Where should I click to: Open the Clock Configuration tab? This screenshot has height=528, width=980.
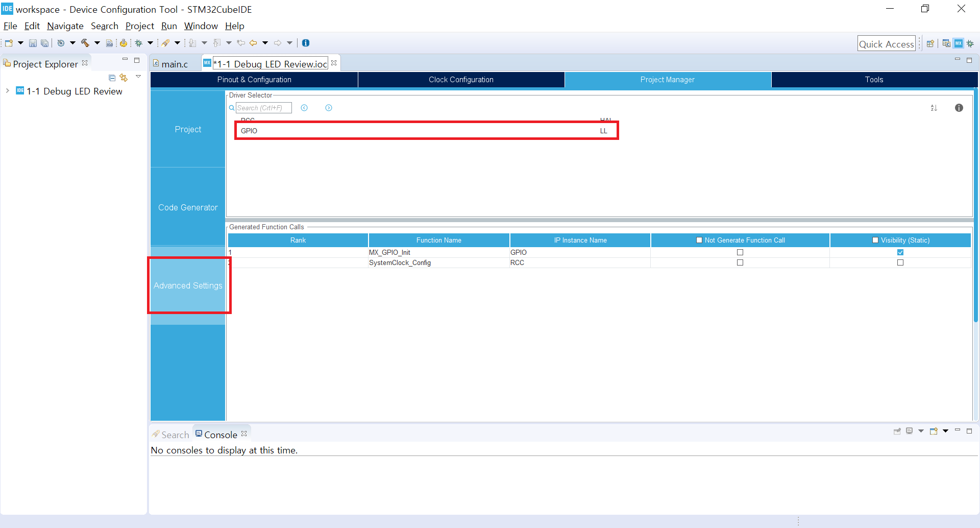click(461, 80)
